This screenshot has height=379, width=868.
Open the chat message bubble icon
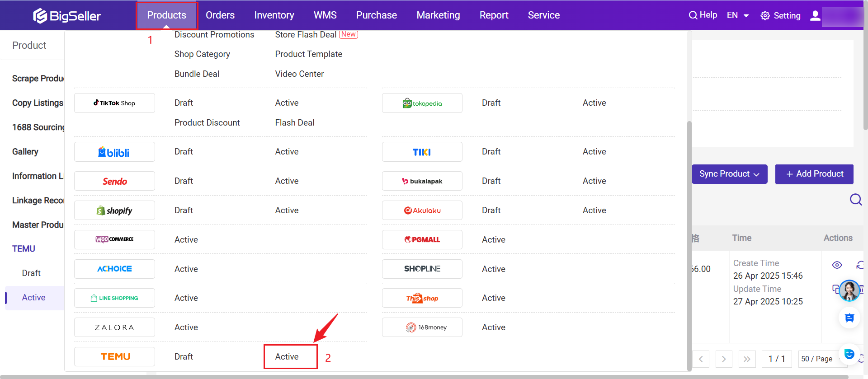click(849, 318)
